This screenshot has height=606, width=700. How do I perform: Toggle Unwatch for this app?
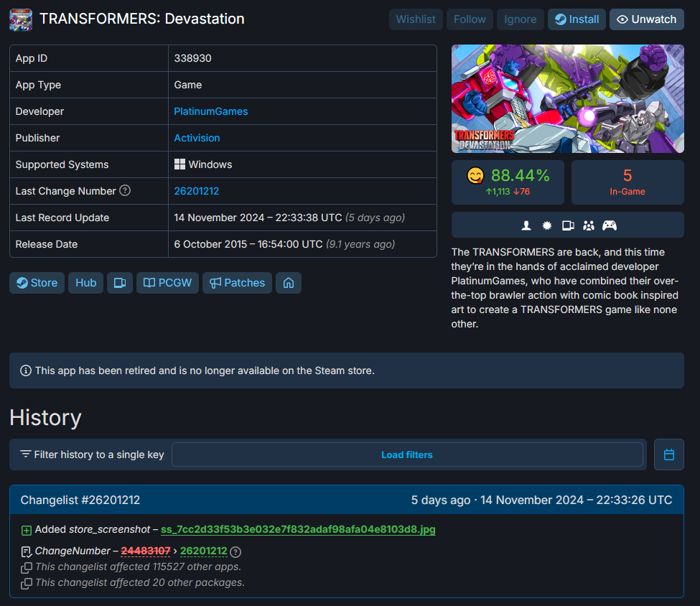(646, 19)
